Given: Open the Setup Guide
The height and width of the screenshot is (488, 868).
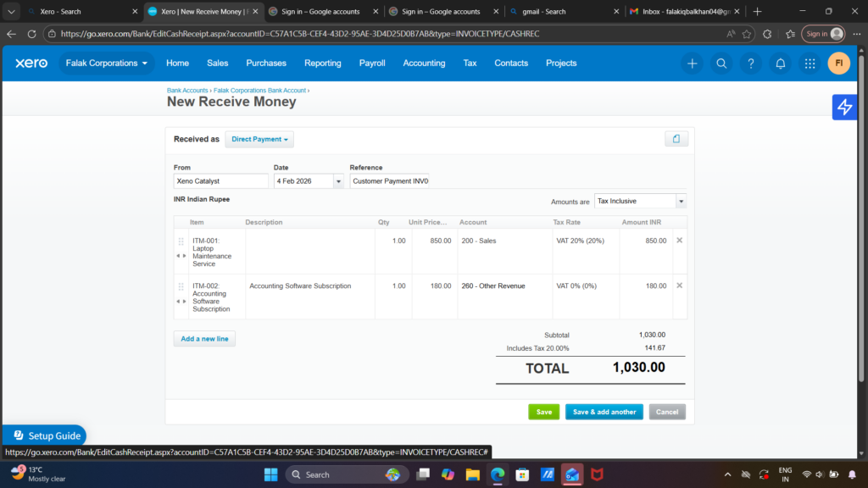Looking at the screenshot, I should tap(45, 435).
